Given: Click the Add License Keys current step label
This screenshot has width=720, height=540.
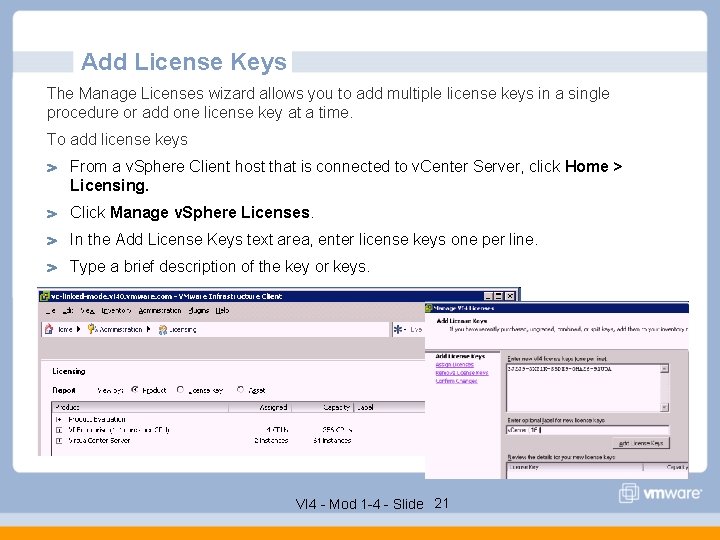Looking at the screenshot, I should pyautogui.click(x=460, y=356).
